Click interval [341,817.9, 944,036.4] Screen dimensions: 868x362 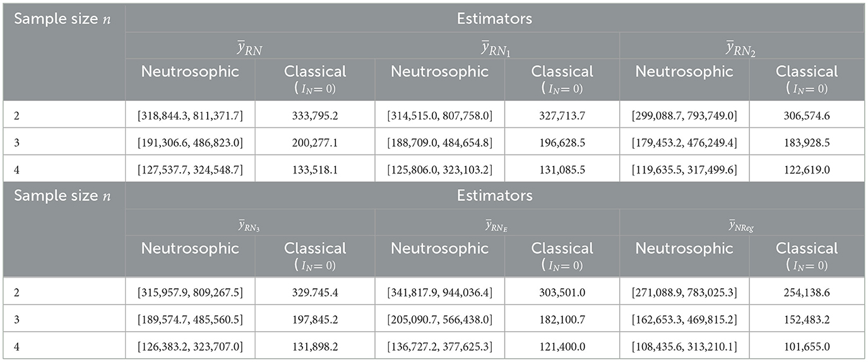440,292
